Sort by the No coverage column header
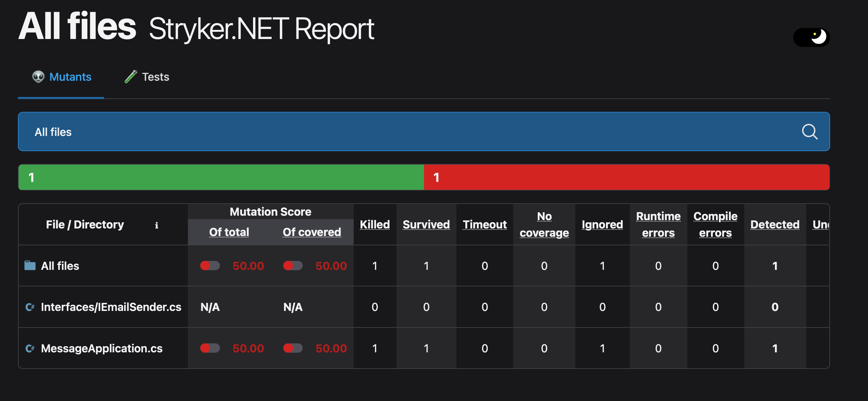868x401 pixels. tap(544, 225)
